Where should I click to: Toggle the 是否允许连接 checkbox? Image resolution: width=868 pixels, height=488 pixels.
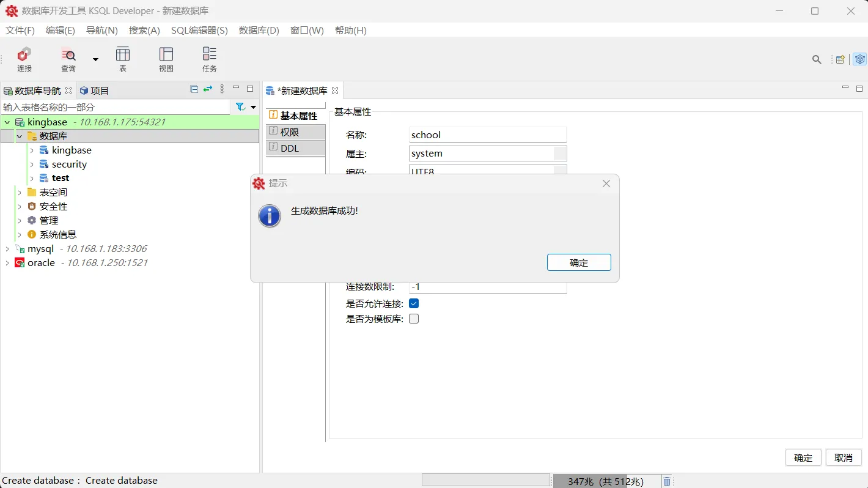[x=414, y=303]
